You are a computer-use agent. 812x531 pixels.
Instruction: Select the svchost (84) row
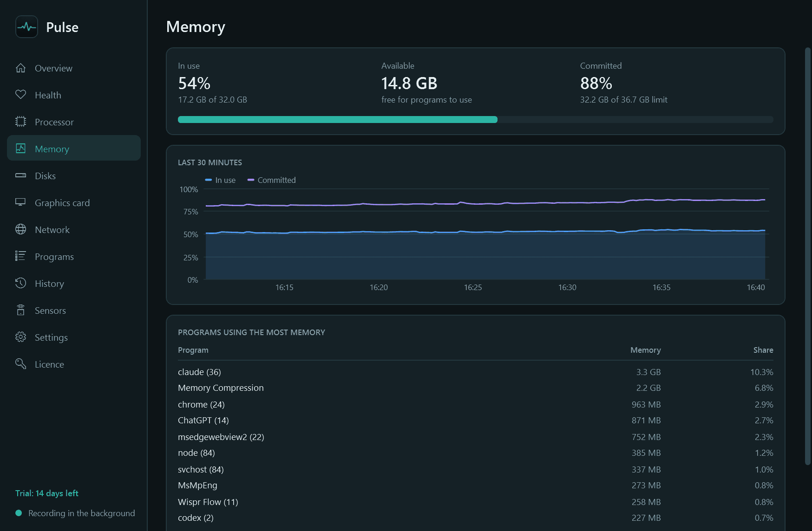[x=476, y=470]
